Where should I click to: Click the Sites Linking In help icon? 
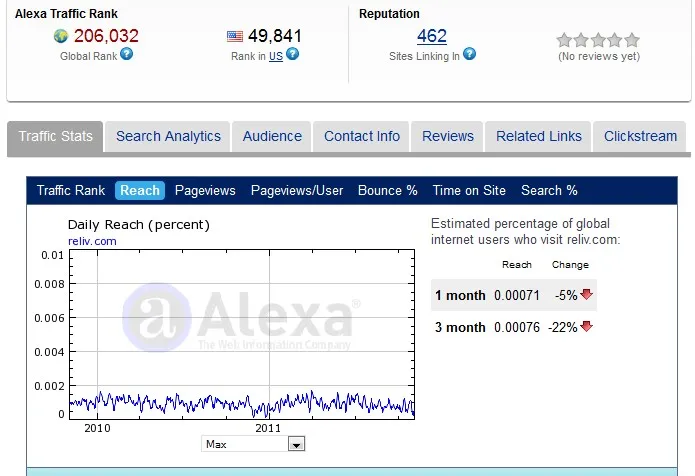coord(469,54)
